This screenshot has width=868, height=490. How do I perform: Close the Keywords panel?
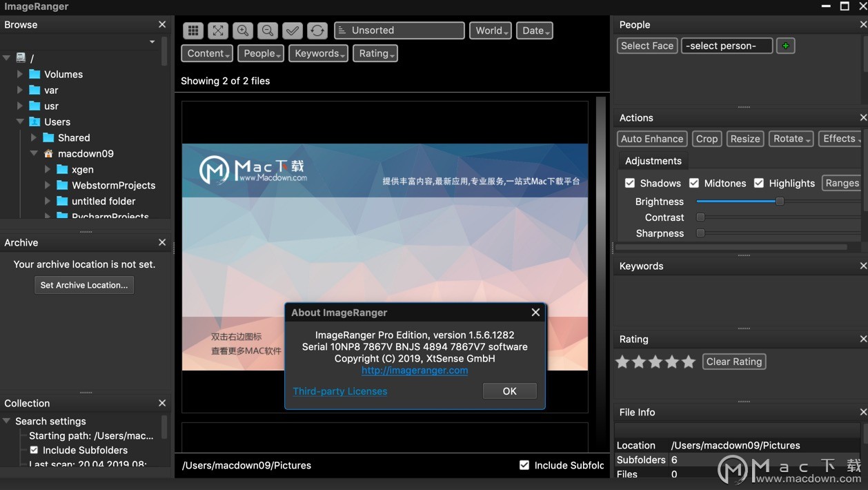[863, 266]
